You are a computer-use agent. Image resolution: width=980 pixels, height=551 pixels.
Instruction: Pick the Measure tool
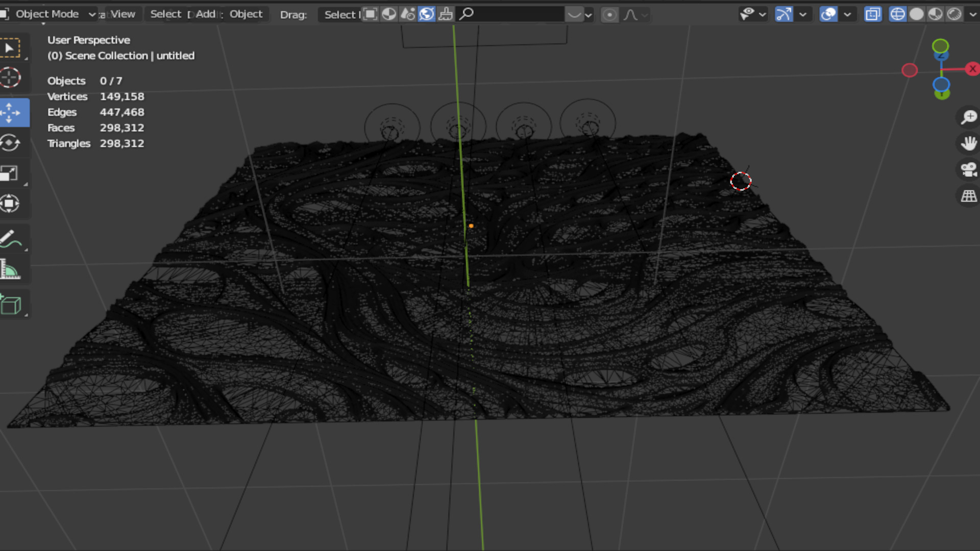[10, 269]
